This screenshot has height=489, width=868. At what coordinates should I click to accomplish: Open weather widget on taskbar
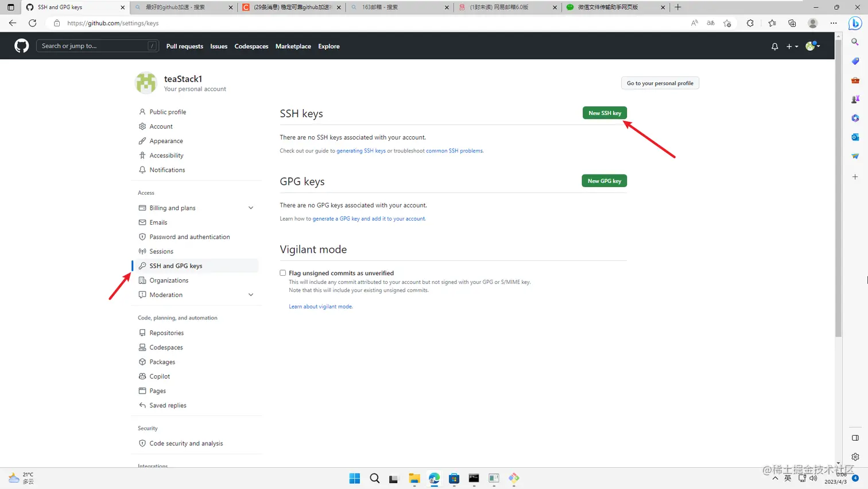pyautogui.click(x=21, y=478)
